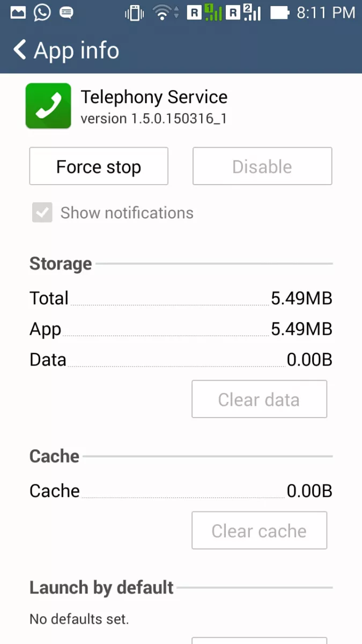Viewport: 362px width, 644px height.
Task: Click the Clear cache button
Action: point(259,531)
